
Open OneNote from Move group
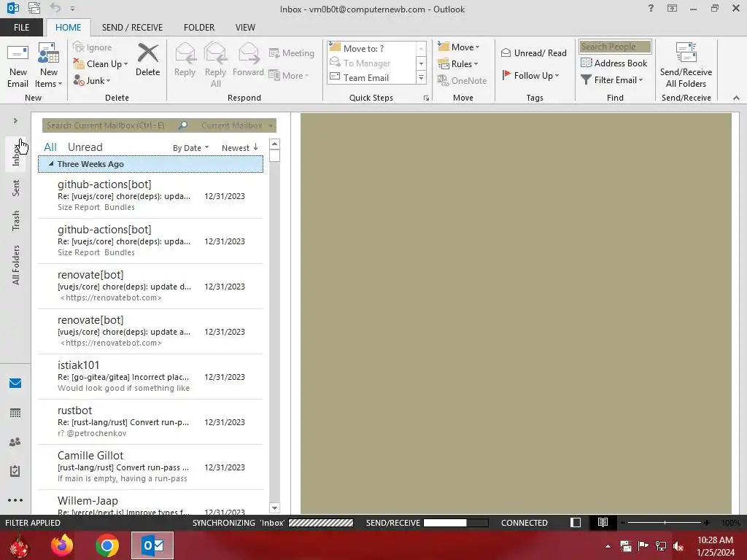click(462, 80)
